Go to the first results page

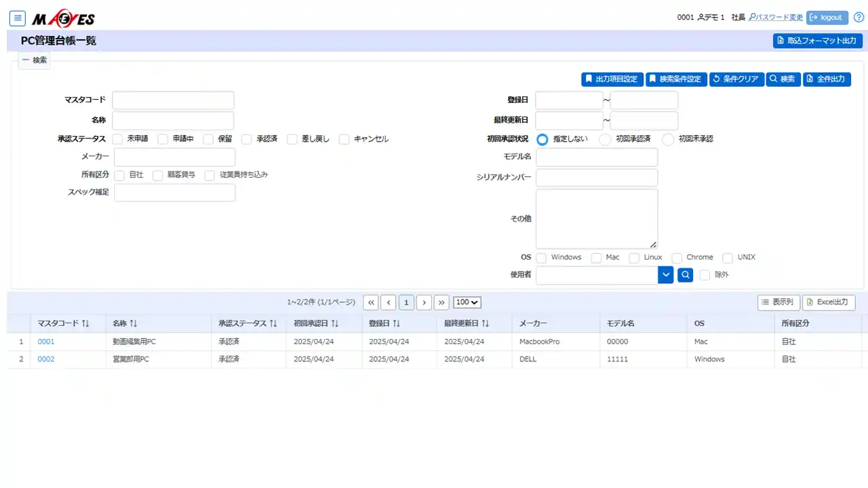(x=371, y=302)
